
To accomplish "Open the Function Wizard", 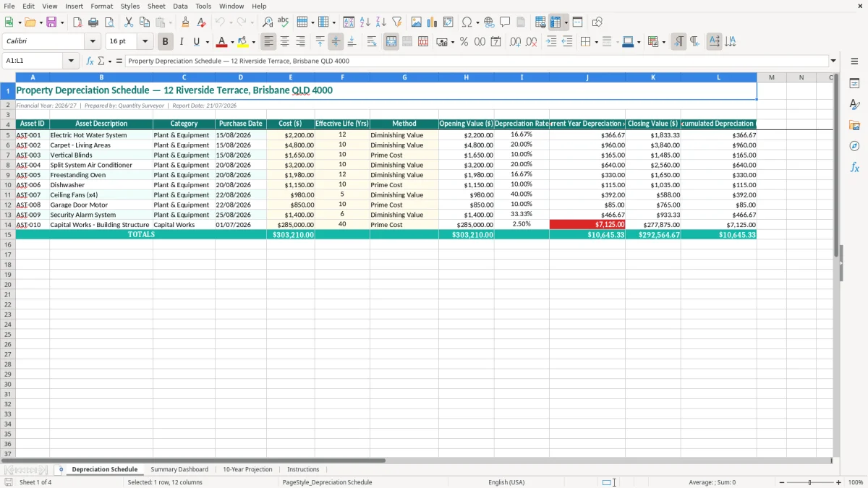I will [90, 61].
